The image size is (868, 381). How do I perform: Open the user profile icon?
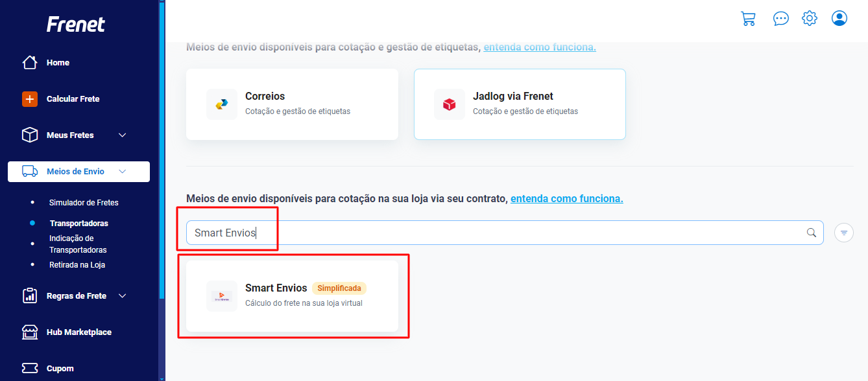(x=839, y=18)
